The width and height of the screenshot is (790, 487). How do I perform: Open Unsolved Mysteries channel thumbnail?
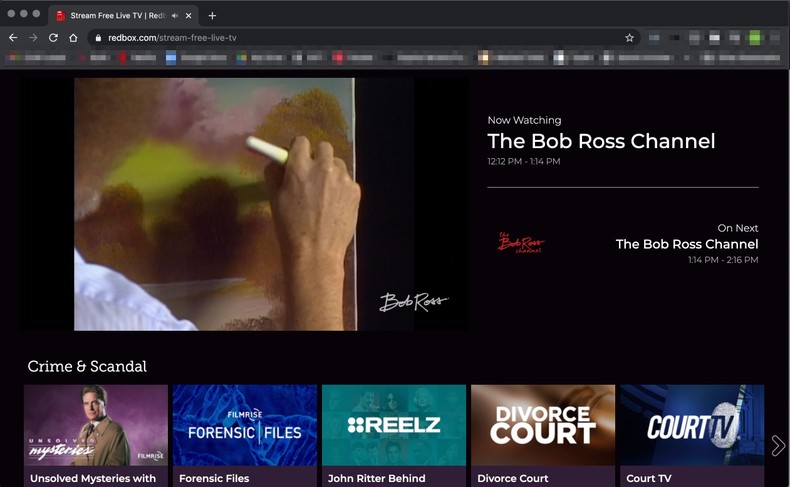pyautogui.click(x=96, y=425)
